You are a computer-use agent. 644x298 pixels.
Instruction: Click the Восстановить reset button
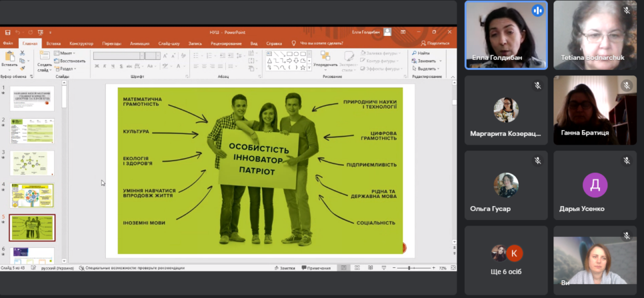[x=70, y=61]
